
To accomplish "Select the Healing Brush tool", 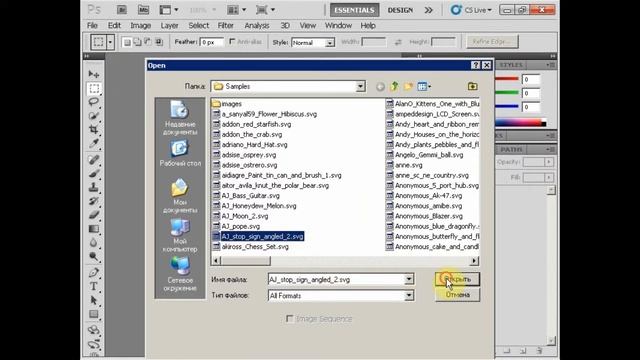I will [94, 160].
